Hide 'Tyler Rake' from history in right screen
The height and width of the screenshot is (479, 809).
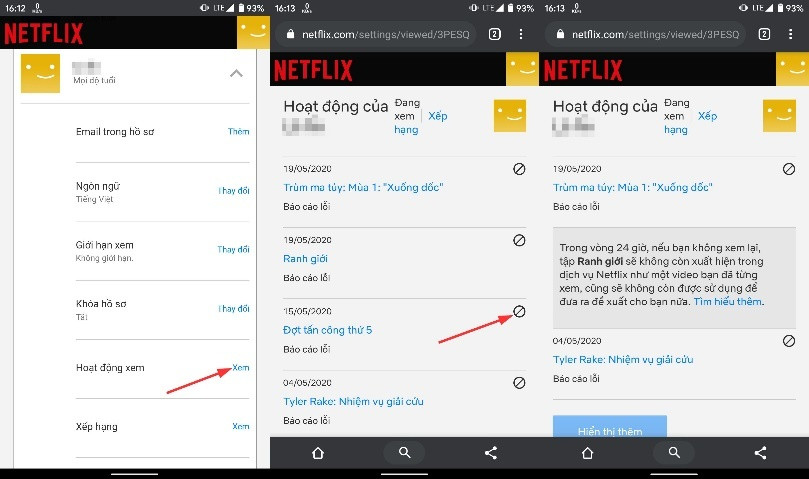(789, 341)
